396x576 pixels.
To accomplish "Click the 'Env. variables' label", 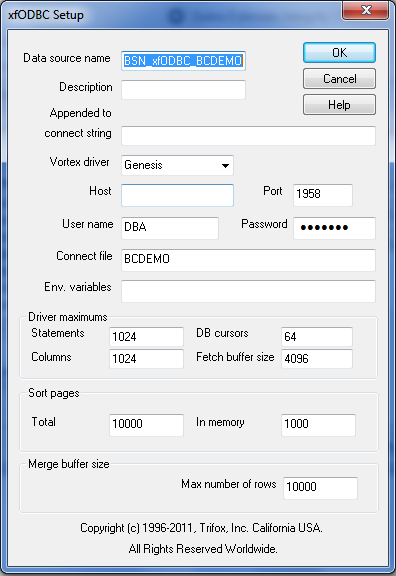I will 78,287.
